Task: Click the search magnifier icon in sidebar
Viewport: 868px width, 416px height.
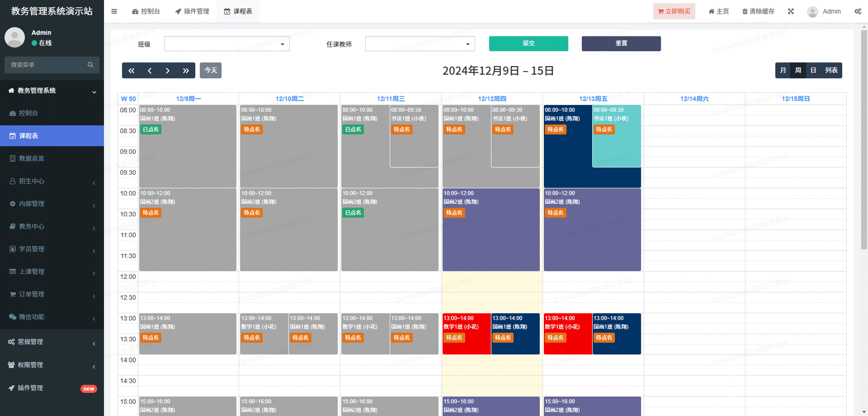Action: pyautogui.click(x=90, y=65)
